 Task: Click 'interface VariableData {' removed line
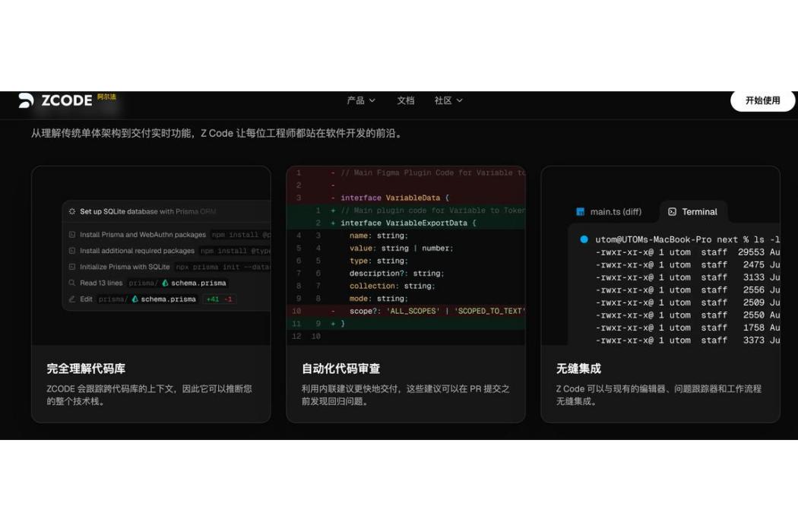[x=395, y=198]
